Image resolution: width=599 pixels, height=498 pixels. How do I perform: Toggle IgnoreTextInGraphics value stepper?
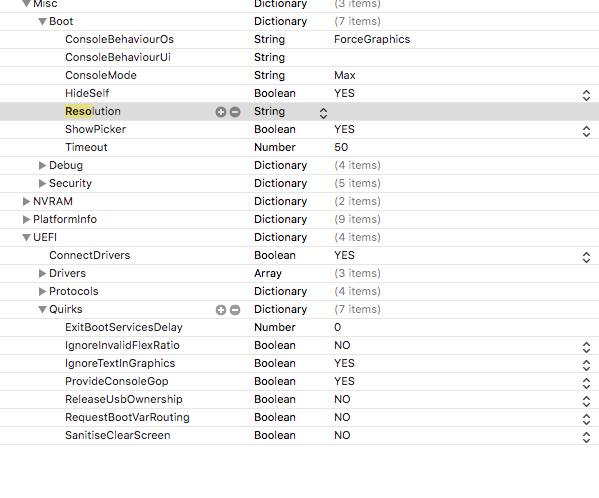pyautogui.click(x=586, y=365)
